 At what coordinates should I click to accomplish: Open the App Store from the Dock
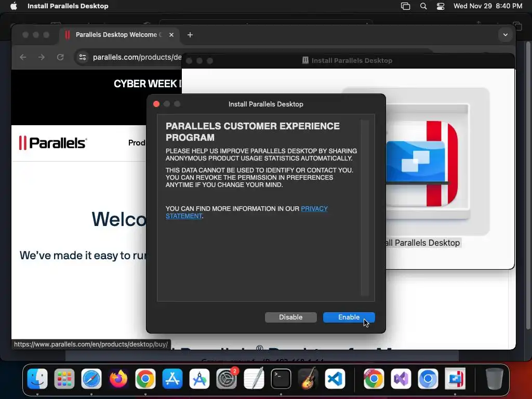pos(172,379)
